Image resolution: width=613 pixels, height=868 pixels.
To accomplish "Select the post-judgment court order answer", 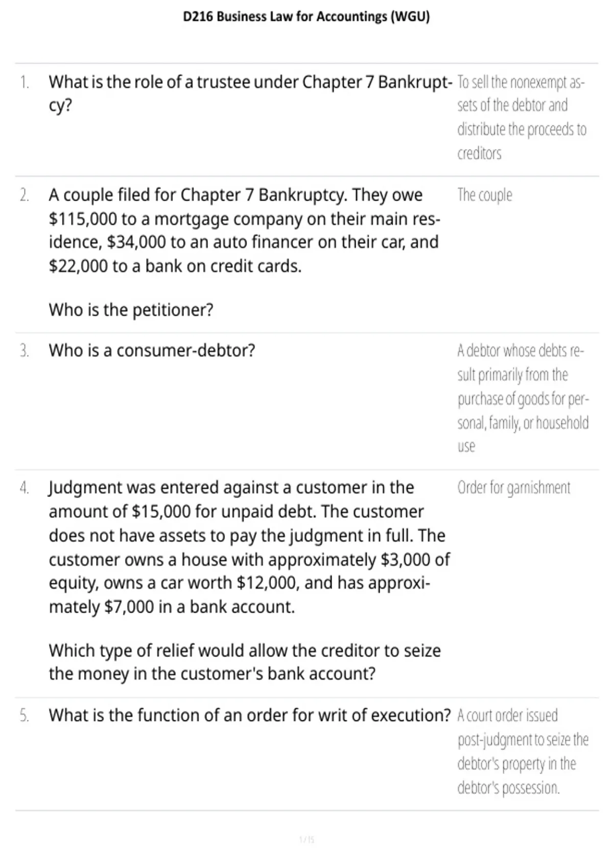I will pyautogui.click(x=523, y=751).
